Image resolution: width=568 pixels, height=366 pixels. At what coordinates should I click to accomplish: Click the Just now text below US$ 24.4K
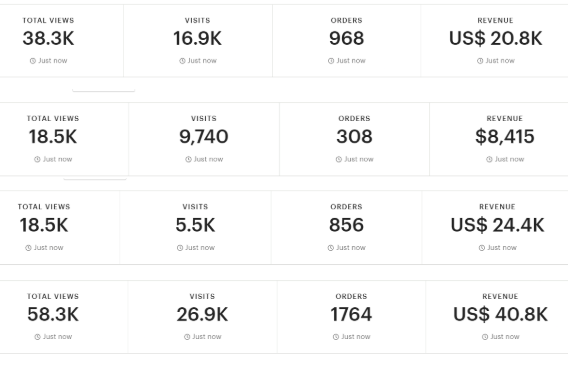point(502,248)
